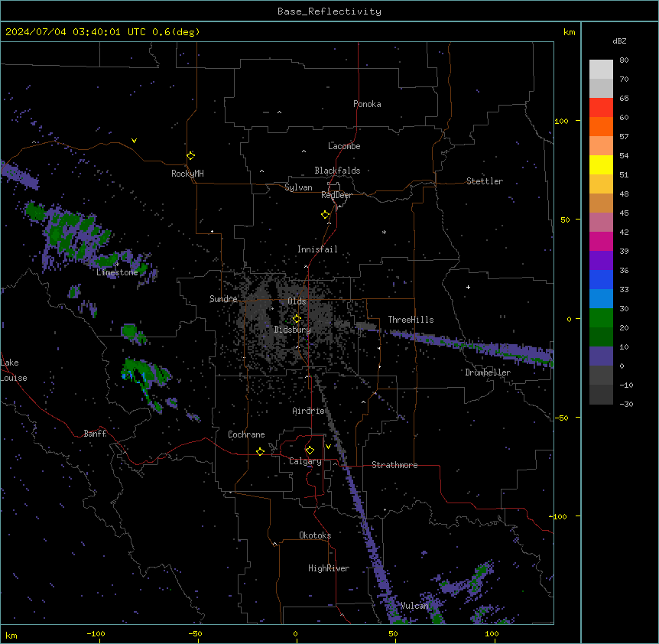Image resolution: width=659 pixels, height=644 pixels.
Task: Click the Limestone label
Action: pyautogui.click(x=117, y=272)
